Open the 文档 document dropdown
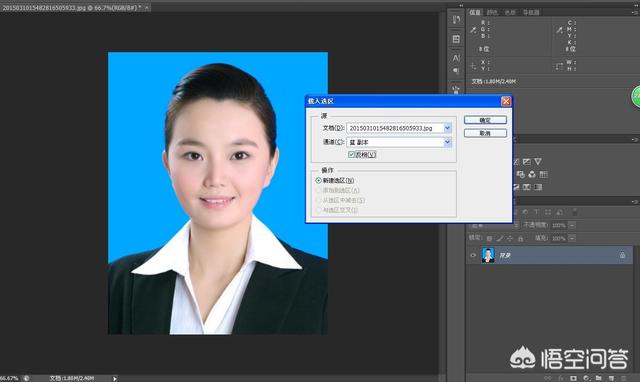Viewport: 640px width, 382px height. (x=447, y=128)
